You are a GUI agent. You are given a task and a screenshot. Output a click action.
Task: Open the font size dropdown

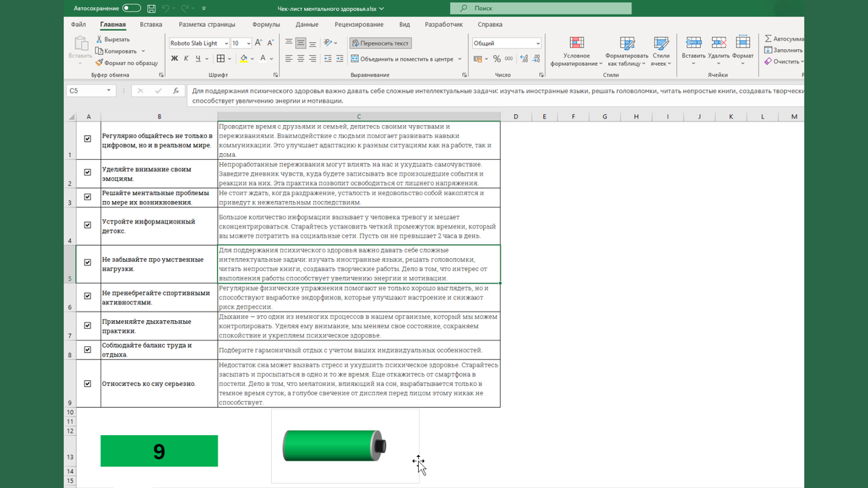click(248, 43)
